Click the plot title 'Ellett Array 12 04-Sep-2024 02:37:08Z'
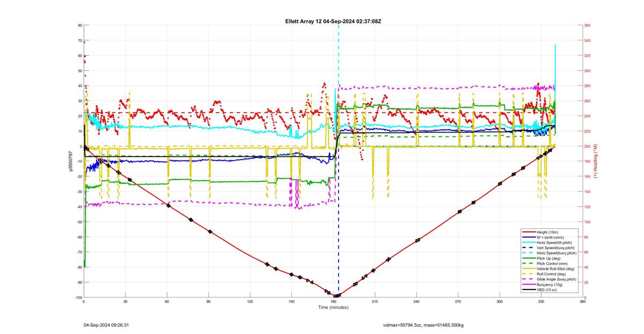The width and height of the screenshot is (644, 334). (333, 21)
